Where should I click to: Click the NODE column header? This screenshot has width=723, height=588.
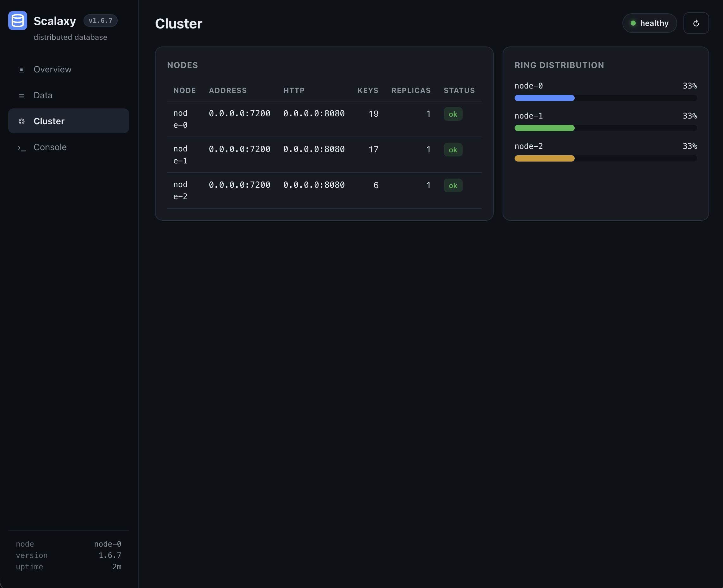point(185,90)
